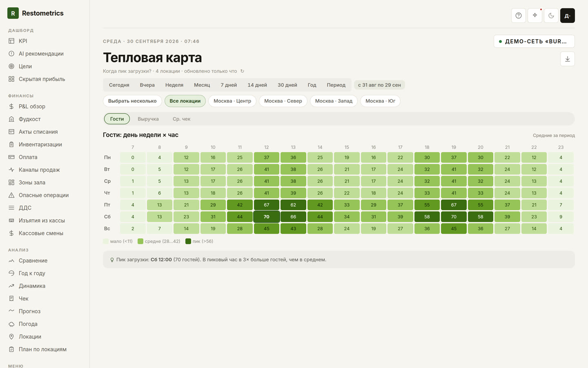Filter by Москва · Запад

pos(334,101)
